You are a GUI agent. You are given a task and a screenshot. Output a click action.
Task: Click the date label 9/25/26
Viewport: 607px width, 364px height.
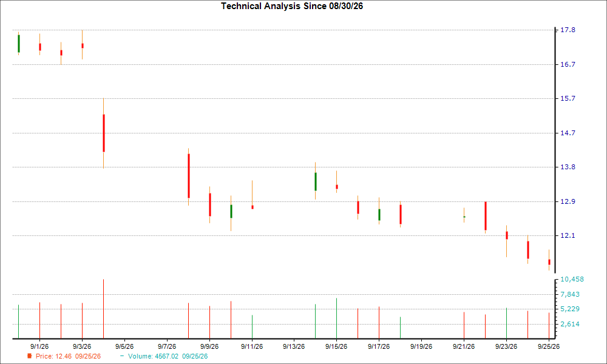[x=549, y=346]
